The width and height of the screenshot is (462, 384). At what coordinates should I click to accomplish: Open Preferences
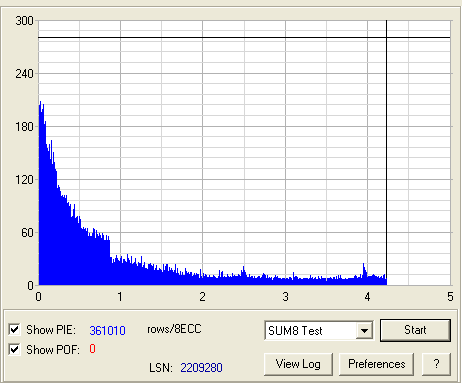(376, 364)
